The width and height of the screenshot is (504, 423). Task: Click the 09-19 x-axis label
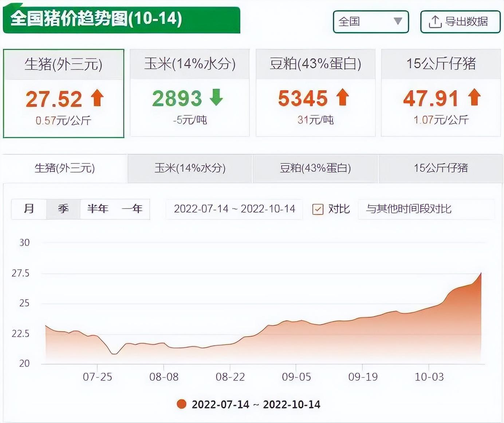click(363, 377)
